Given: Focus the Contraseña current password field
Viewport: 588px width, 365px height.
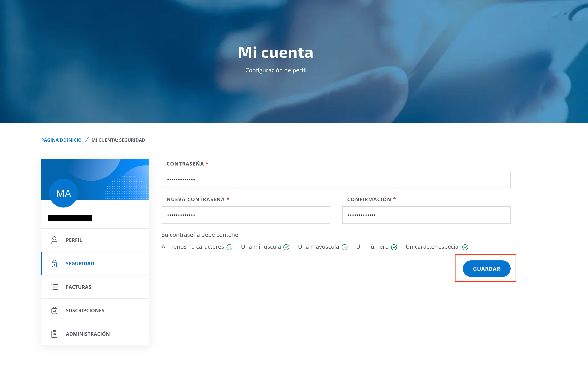Looking at the screenshot, I should [x=336, y=179].
